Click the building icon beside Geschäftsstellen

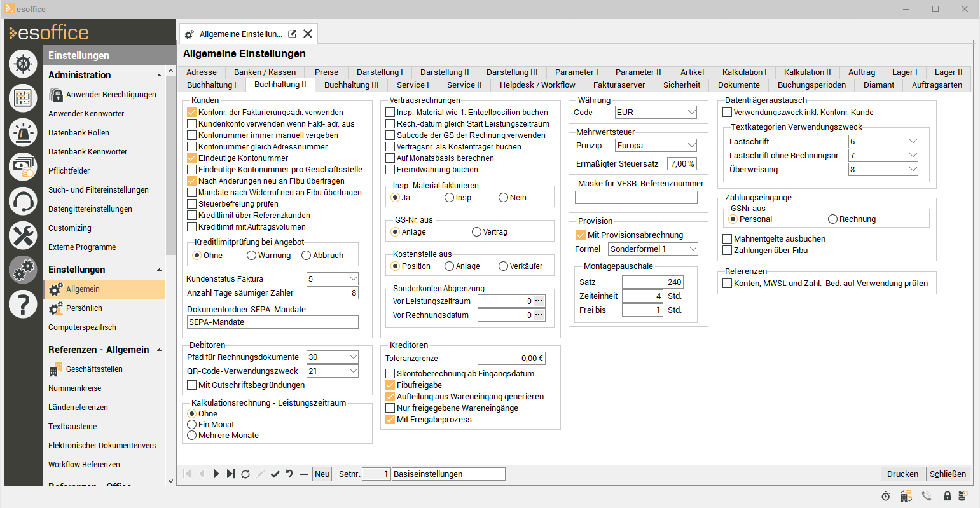[55, 369]
